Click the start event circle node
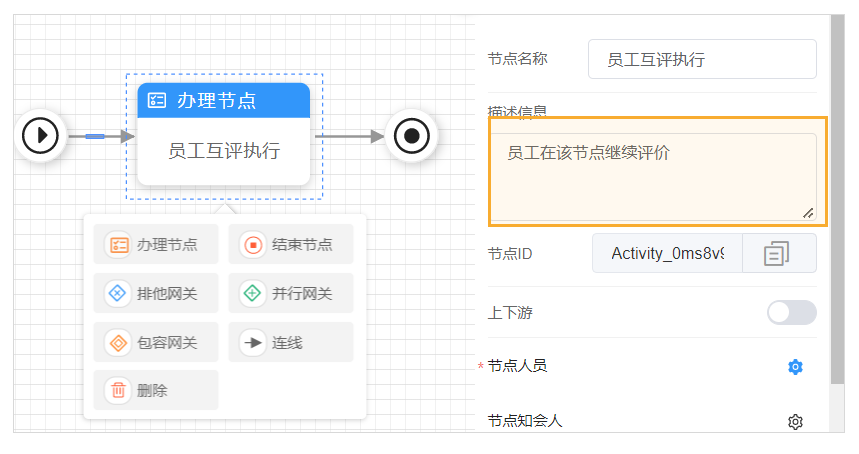859x454 pixels. [x=42, y=134]
